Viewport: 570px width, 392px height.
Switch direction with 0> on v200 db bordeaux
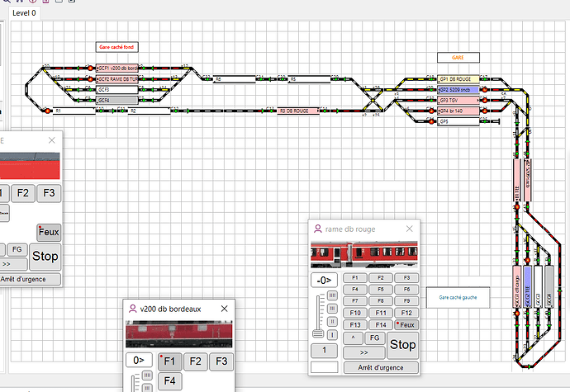click(x=136, y=361)
